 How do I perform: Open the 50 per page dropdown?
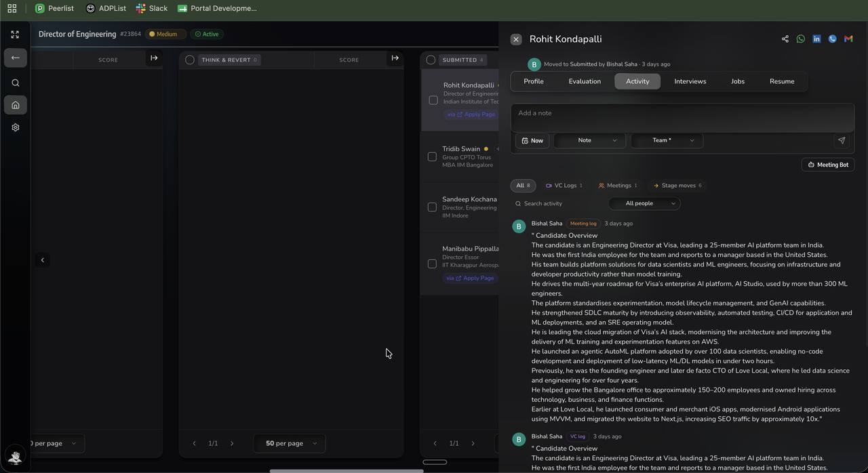pyautogui.click(x=290, y=443)
